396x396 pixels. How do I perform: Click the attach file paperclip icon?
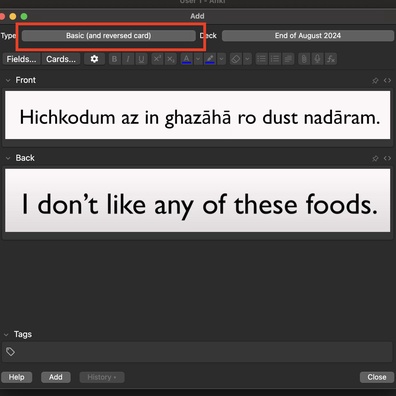tap(304, 59)
